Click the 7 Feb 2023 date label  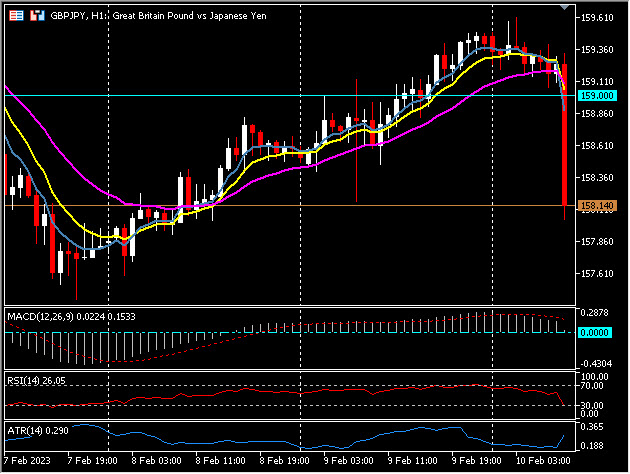27,461
